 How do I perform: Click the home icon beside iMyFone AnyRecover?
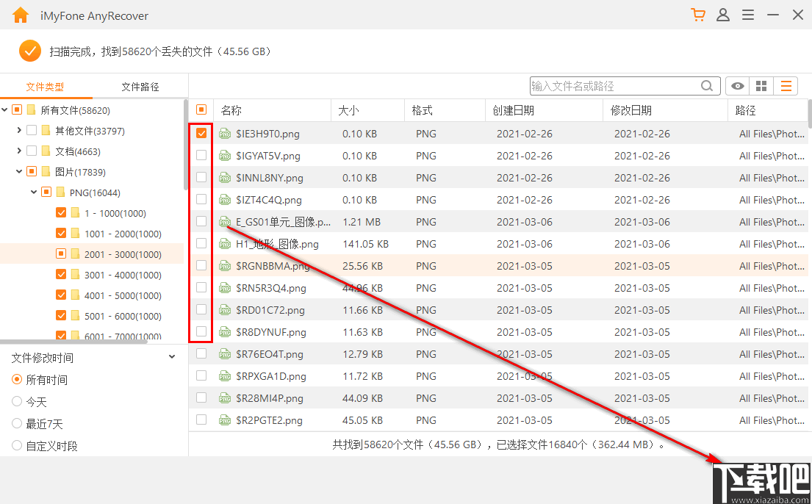click(20, 15)
